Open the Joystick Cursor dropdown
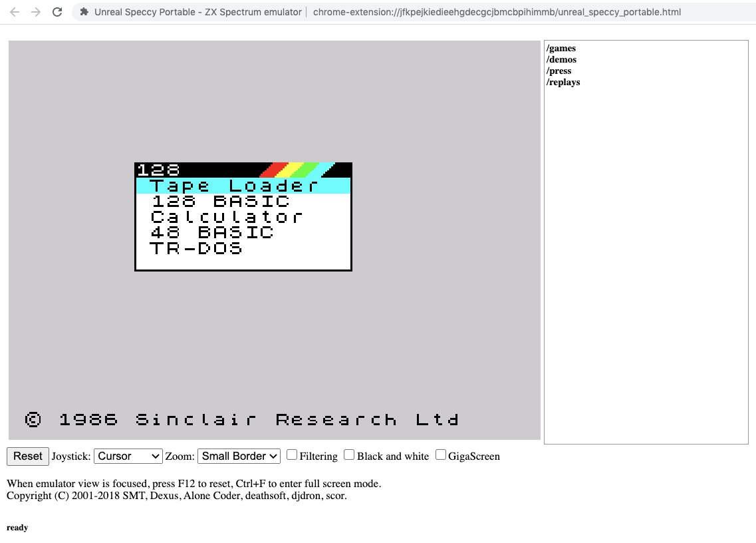Screen dimensions: 756x543 click(128, 456)
